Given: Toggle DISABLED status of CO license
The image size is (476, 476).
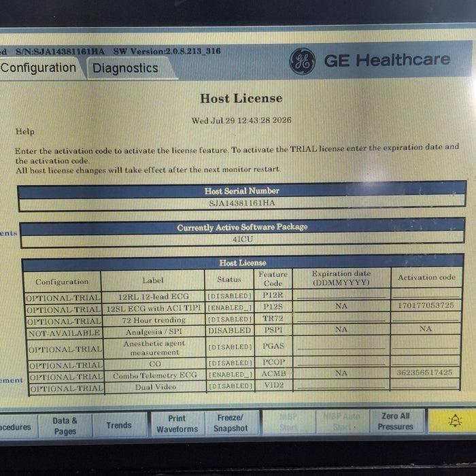Looking at the screenshot, I should (x=230, y=363).
